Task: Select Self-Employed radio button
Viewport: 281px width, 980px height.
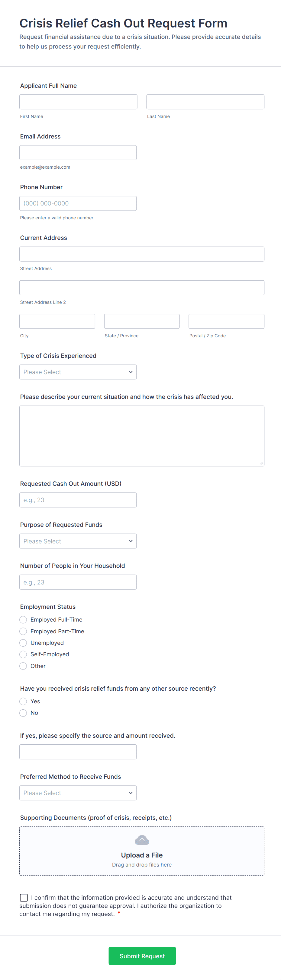Action: pyautogui.click(x=23, y=654)
